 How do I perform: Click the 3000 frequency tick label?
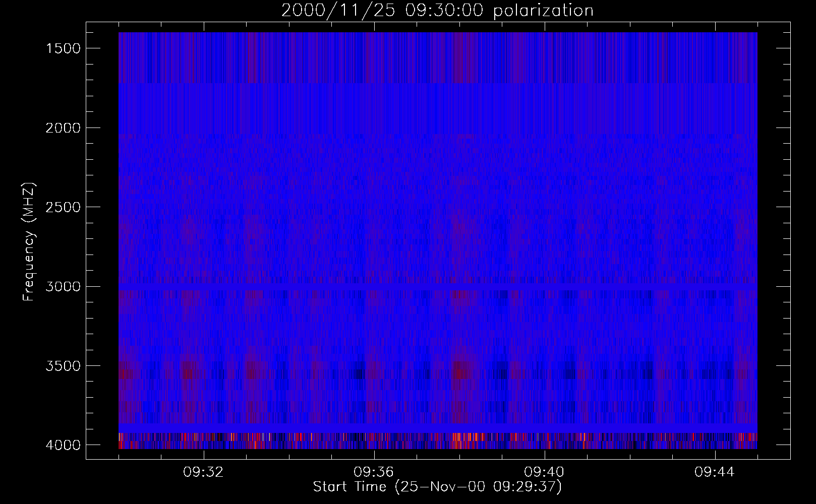63,287
